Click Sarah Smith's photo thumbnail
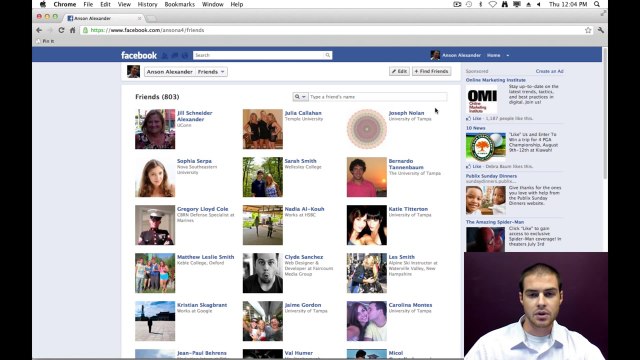The width and height of the screenshot is (640, 360). (262, 177)
